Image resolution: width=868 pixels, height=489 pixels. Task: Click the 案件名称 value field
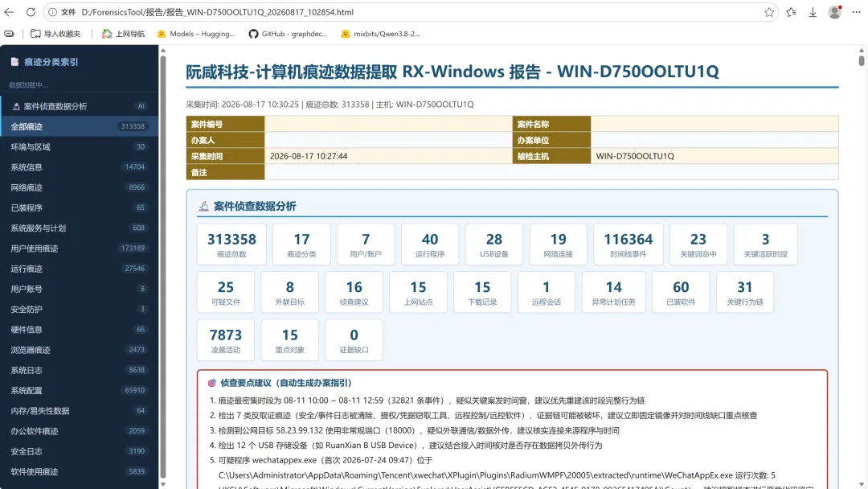point(714,124)
